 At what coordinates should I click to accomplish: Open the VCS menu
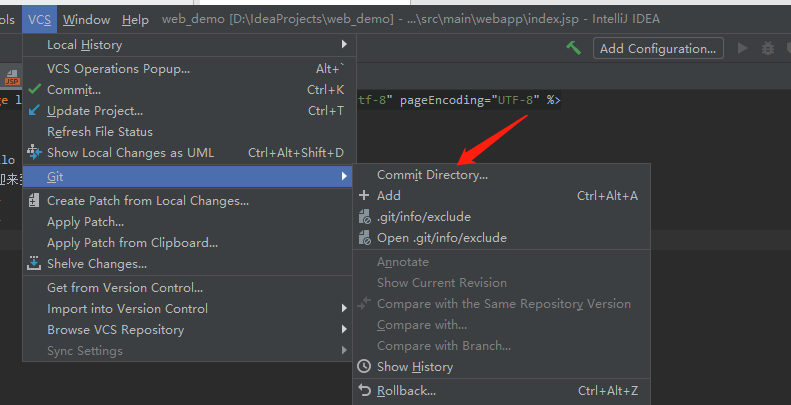(39, 20)
